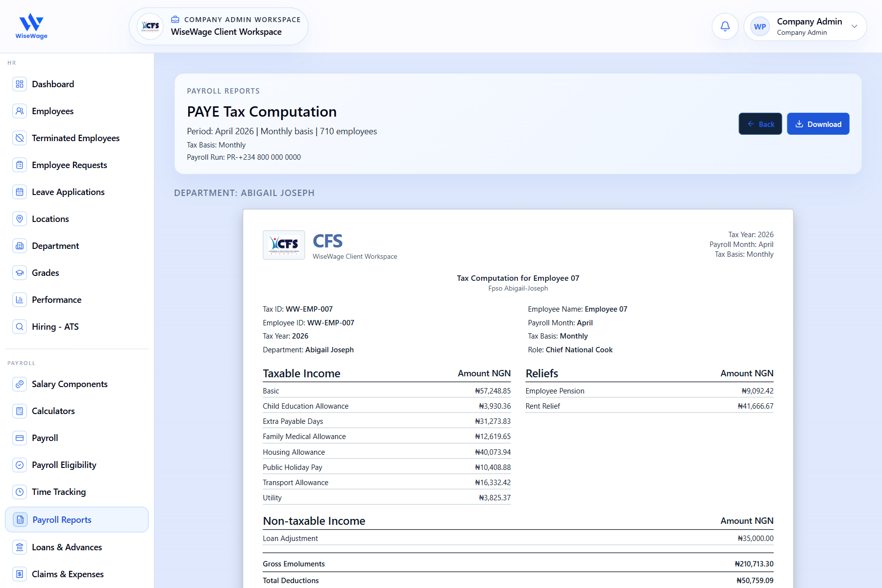This screenshot has height=588, width=882.
Task: Select Employee Pension row label
Action: (555, 391)
